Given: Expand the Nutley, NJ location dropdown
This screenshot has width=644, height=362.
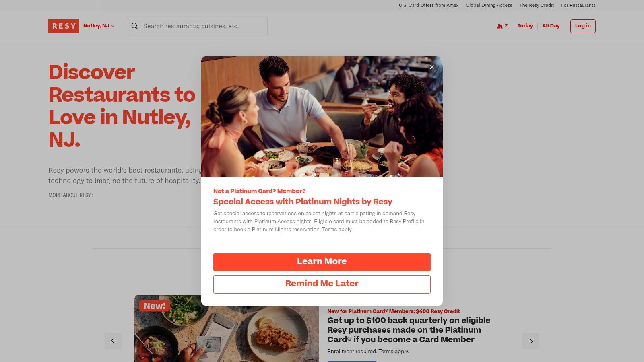Looking at the screenshot, I should pos(99,26).
